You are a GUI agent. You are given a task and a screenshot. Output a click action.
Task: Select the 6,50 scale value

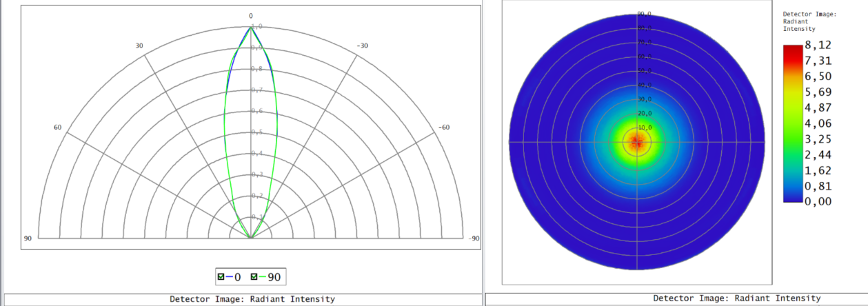[x=819, y=76]
